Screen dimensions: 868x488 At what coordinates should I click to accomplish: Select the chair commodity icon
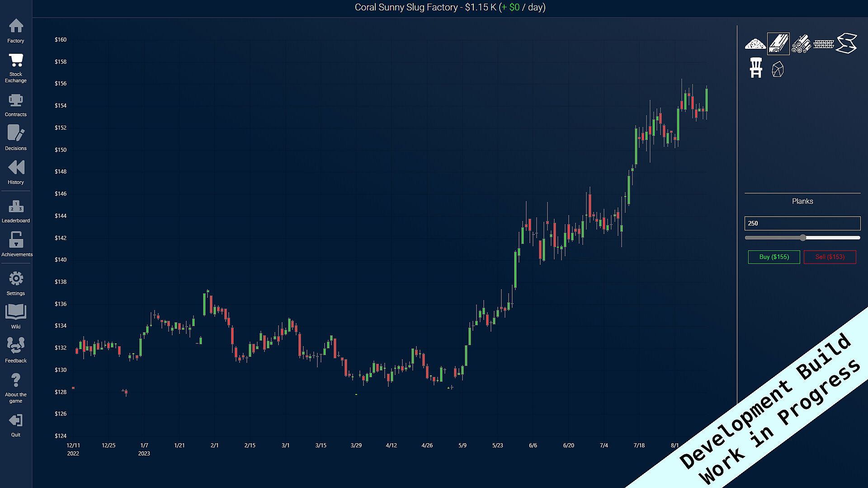pyautogui.click(x=756, y=68)
